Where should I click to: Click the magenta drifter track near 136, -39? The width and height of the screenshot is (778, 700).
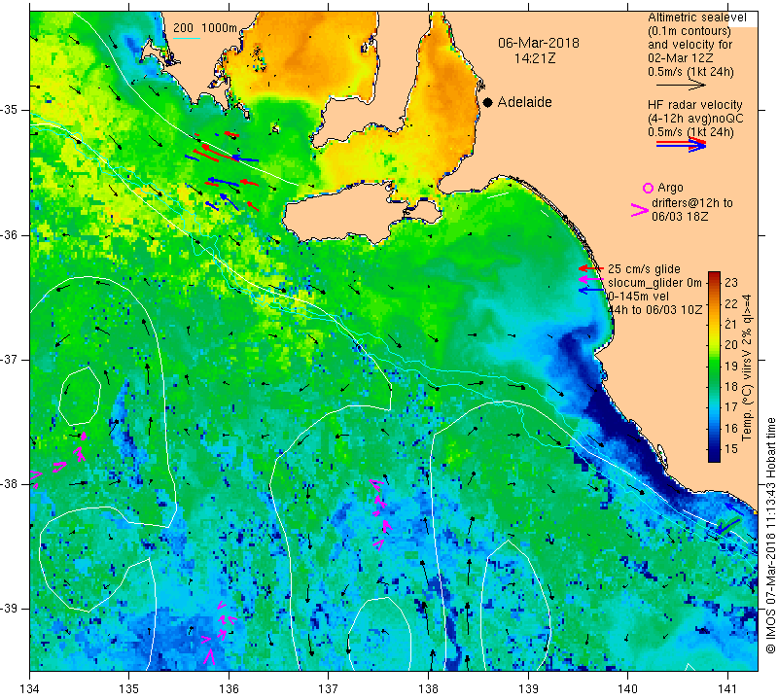pos(218,633)
